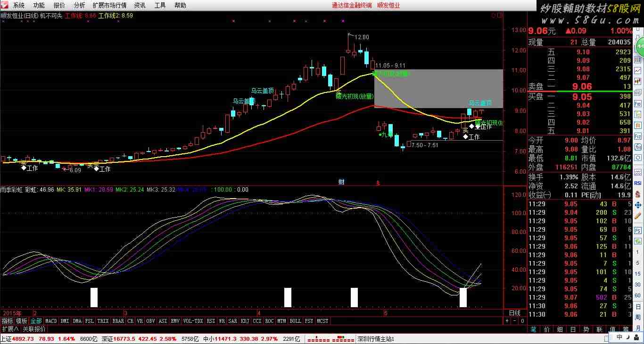Switch to the CR indicator
The width and height of the screenshot is (644, 344).
click(x=131, y=321)
